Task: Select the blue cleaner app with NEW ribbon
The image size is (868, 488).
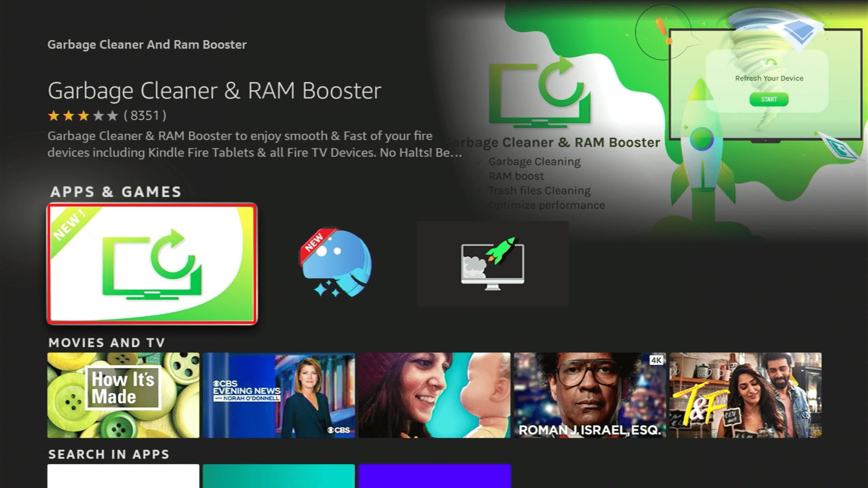Action: [x=336, y=263]
